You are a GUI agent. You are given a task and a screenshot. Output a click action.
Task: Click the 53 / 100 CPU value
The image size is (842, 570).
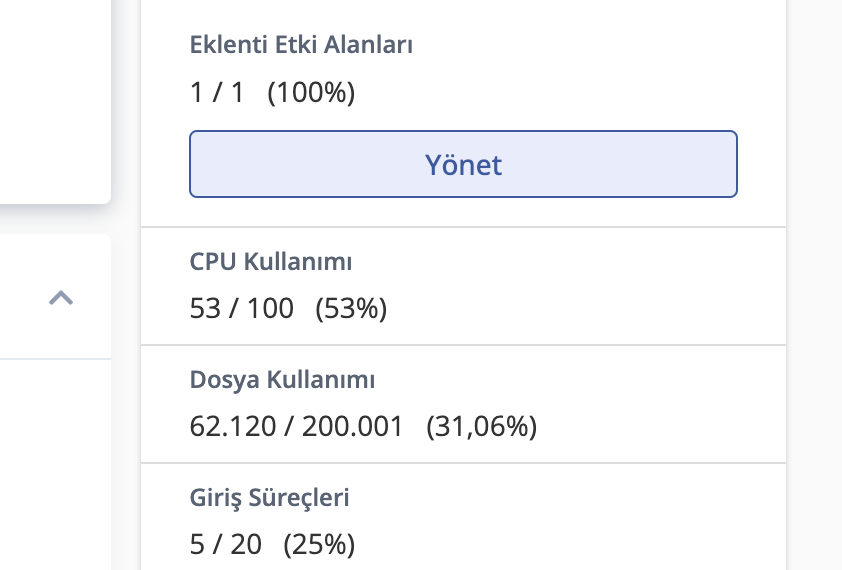pos(242,309)
